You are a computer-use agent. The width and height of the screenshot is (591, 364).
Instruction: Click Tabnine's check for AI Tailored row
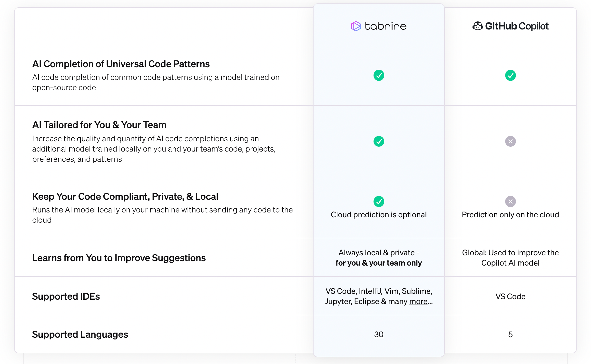(x=379, y=141)
